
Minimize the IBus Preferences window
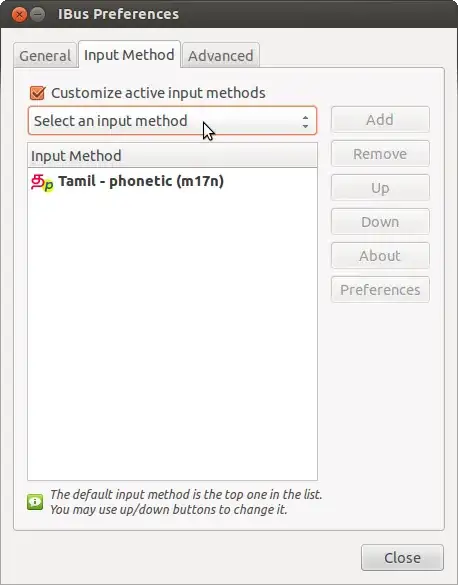37,15
